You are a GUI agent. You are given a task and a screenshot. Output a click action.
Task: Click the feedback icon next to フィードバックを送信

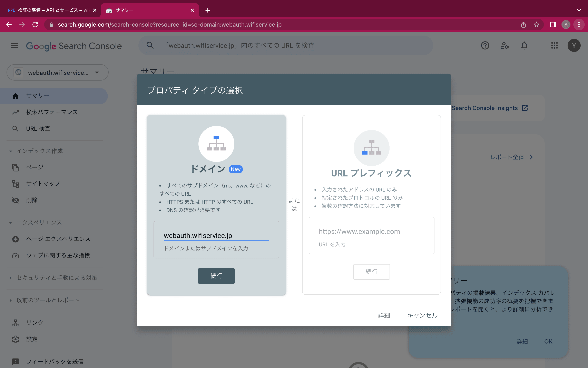[x=16, y=361]
